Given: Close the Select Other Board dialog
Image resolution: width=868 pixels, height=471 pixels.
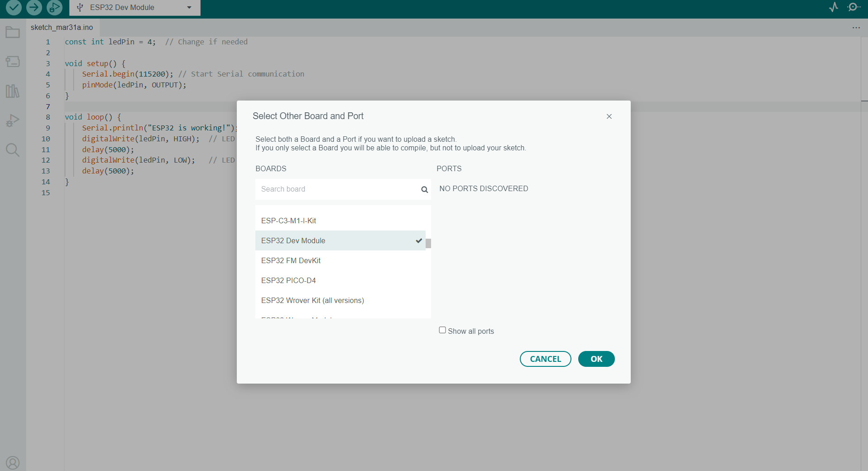Looking at the screenshot, I should pyautogui.click(x=609, y=116).
